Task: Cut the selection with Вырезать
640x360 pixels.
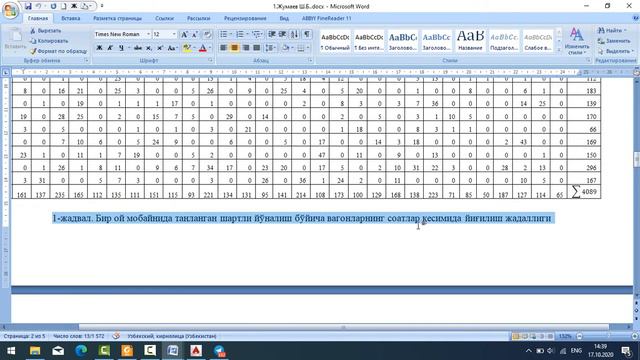Action: (x=45, y=31)
